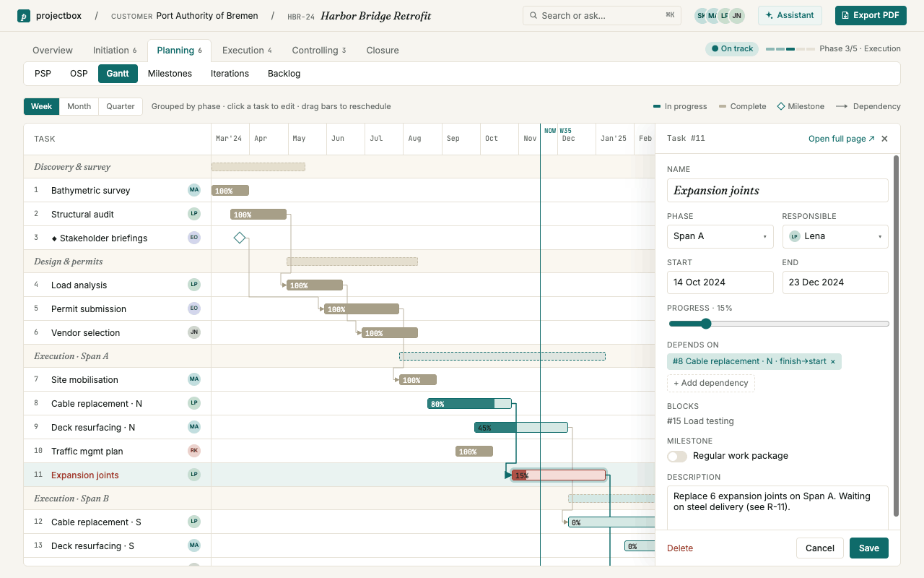Cancel editing the task

point(820,548)
